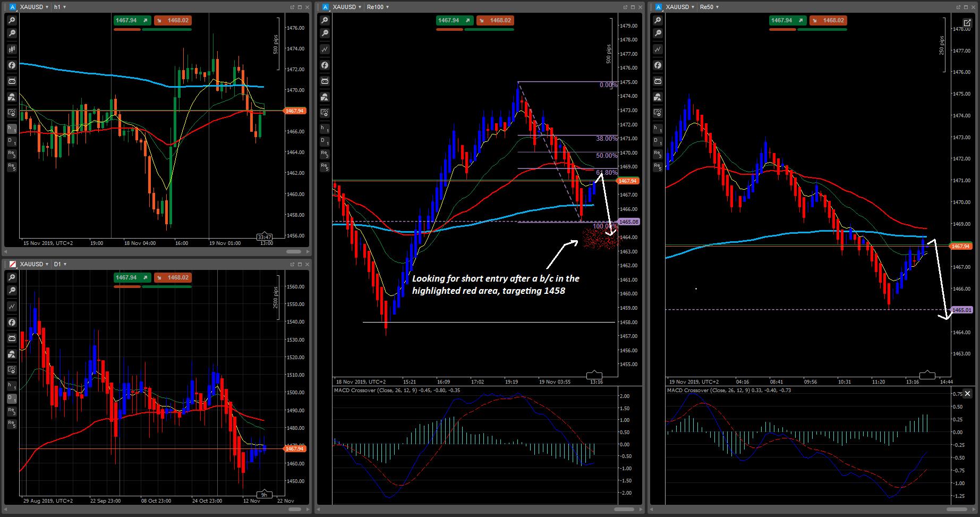980x517 pixels.
Task: Click the D1 chart horizontal scrollbar thumb
Action: 294,509
